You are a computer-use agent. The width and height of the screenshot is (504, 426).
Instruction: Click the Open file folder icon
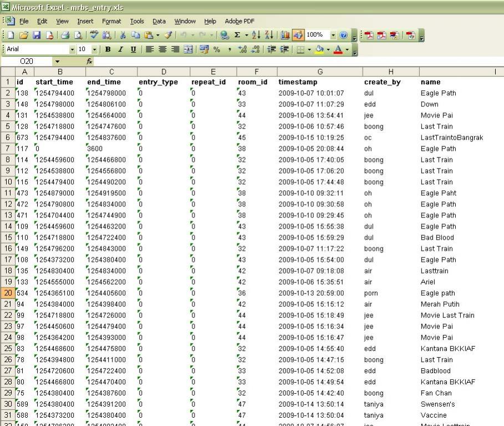[x=23, y=35]
